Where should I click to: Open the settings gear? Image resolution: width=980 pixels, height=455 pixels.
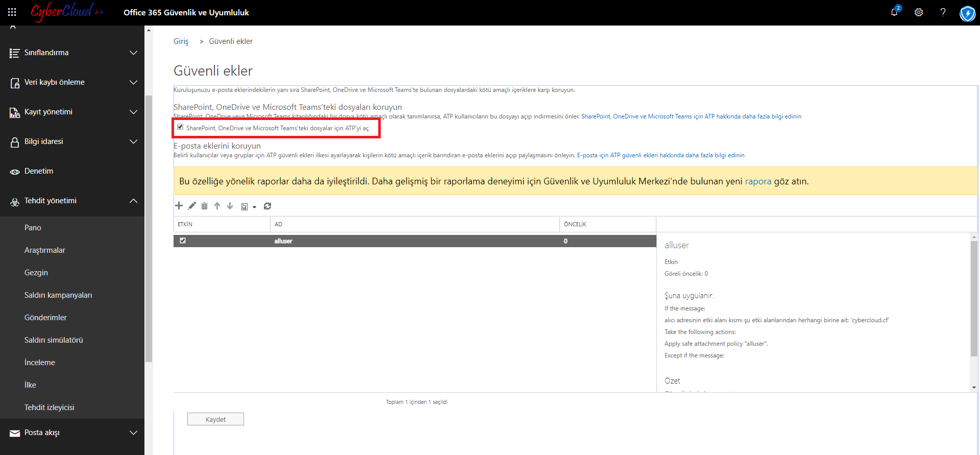click(x=919, y=12)
